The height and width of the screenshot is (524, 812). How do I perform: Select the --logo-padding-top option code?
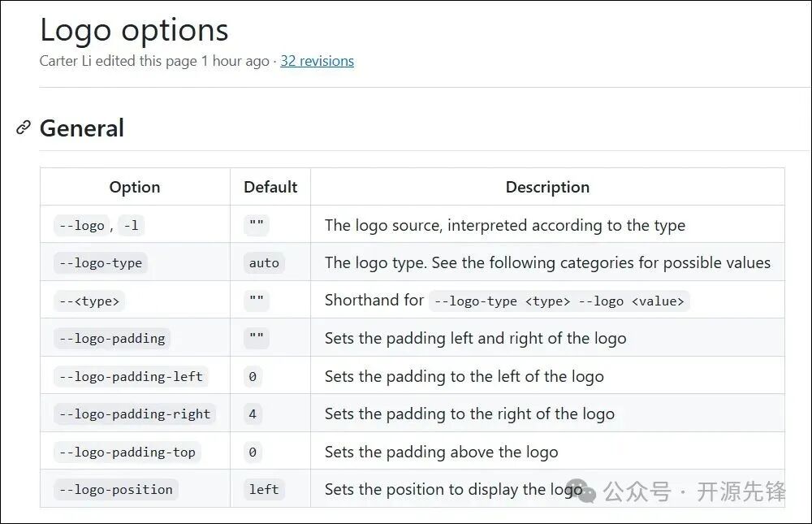click(127, 452)
